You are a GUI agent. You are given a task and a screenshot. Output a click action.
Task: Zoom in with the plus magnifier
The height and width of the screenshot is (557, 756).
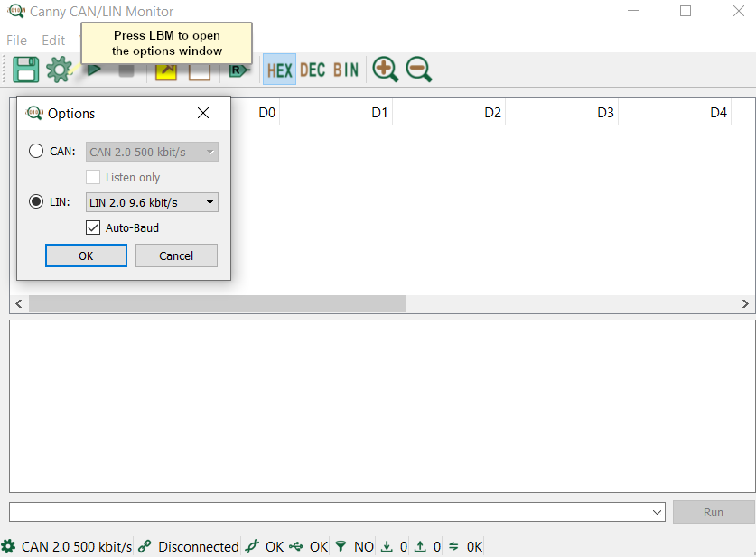[386, 70]
